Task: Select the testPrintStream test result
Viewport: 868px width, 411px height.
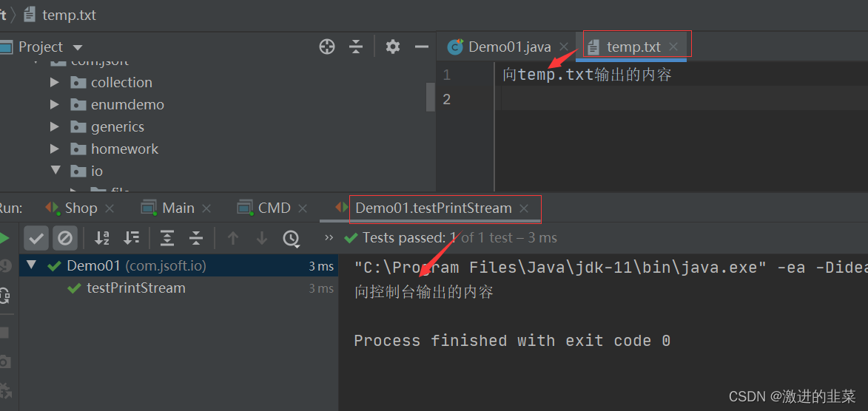Action: coord(135,288)
